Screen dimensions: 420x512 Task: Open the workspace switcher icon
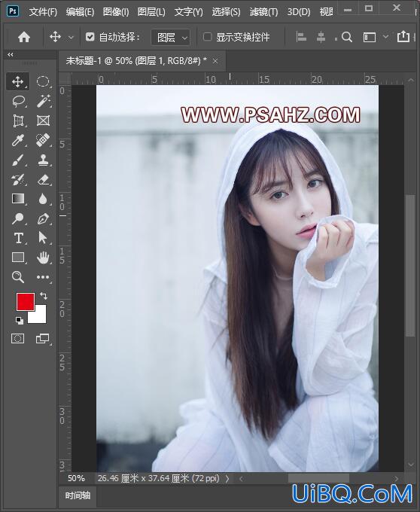coord(370,37)
